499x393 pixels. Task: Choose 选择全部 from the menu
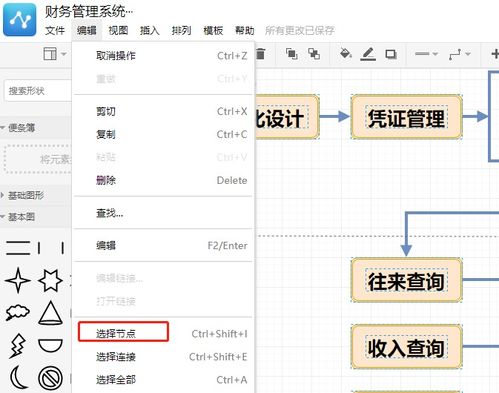[x=163, y=380]
